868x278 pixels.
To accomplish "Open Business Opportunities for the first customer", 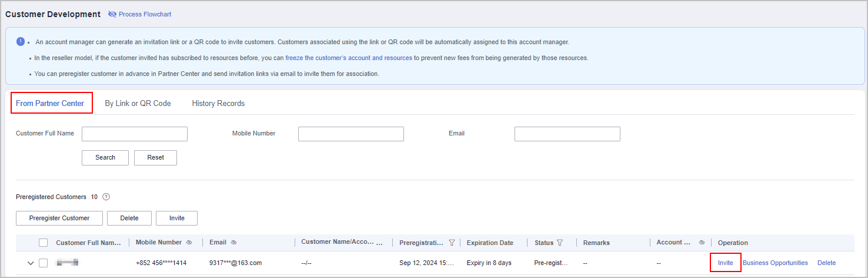I will click(x=775, y=263).
